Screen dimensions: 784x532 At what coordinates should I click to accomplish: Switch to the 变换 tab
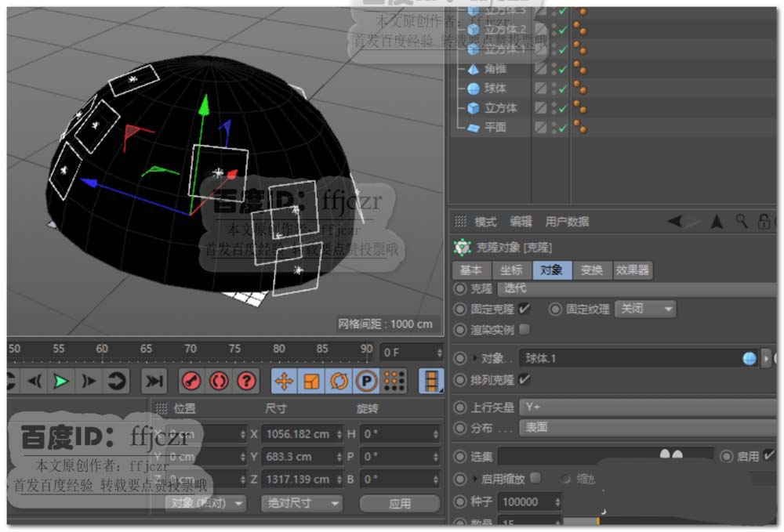coord(592,270)
